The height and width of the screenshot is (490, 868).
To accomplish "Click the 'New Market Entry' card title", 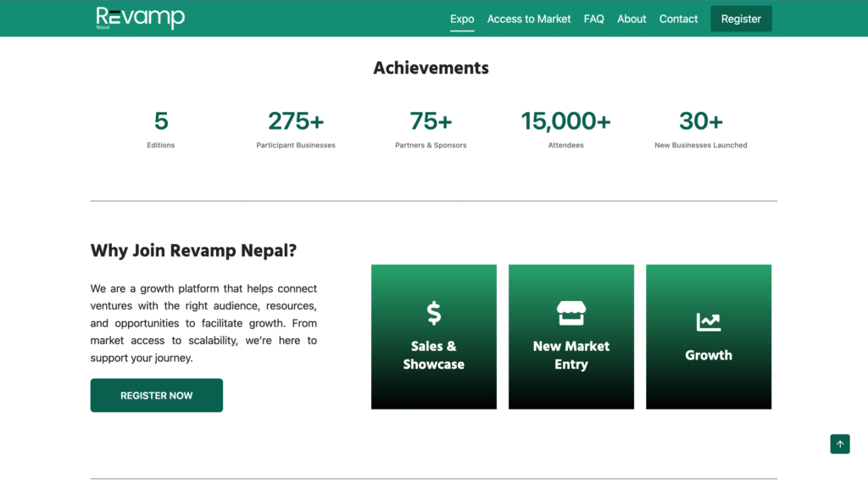I will (571, 355).
